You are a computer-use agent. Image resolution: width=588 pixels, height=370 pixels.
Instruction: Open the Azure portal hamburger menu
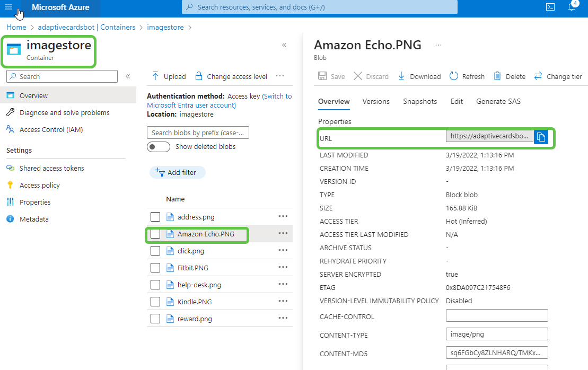[x=8, y=7]
